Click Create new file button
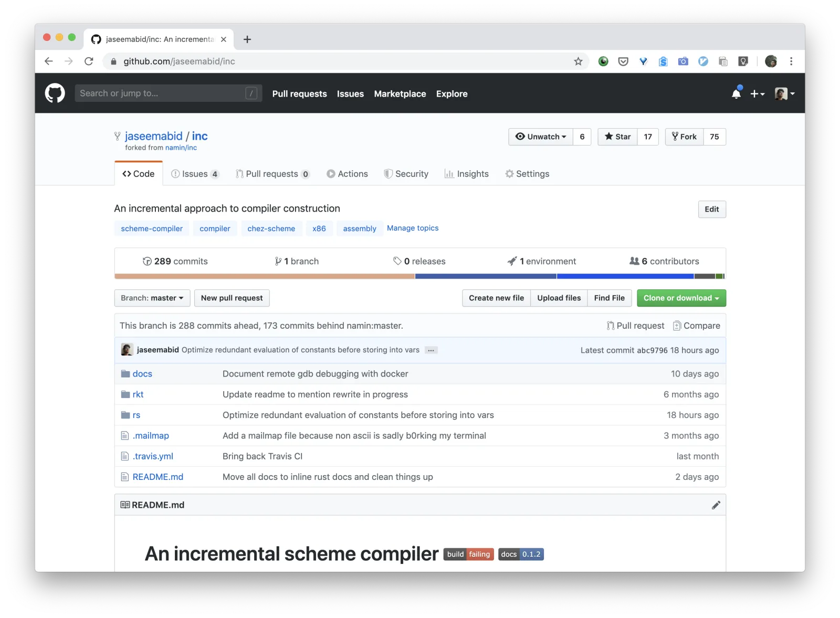The image size is (840, 618). pos(496,298)
